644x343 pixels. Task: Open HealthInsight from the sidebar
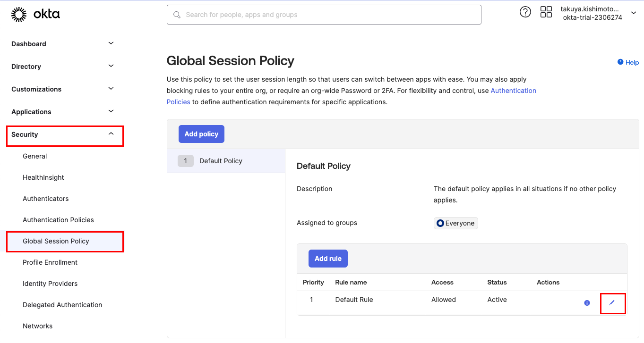tap(43, 177)
